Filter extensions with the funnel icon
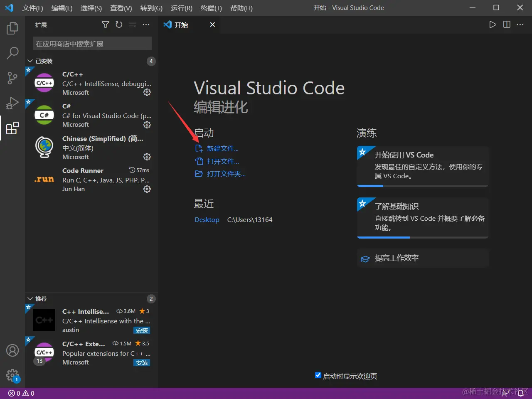Screen dimensions: 532x399 point(106,25)
